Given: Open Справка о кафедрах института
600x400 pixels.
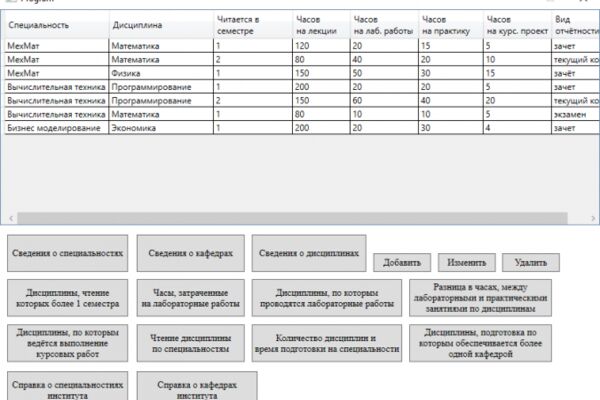Looking at the screenshot, I should pyautogui.click(x=197, y=386).
